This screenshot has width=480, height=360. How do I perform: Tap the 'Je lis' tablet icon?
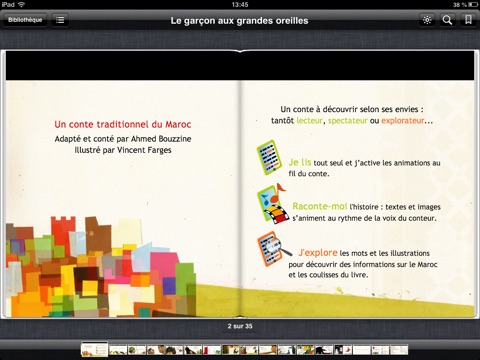click(x=269, y=157)
